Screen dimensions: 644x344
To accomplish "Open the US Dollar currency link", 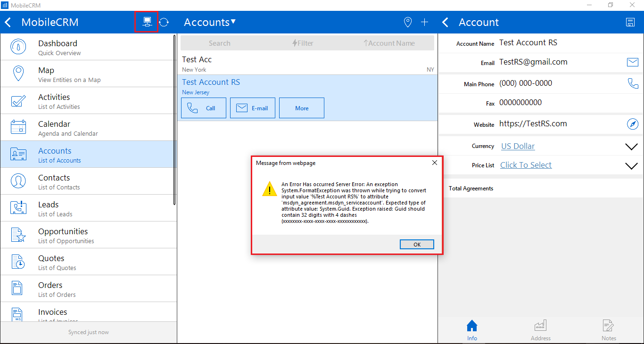I will click(518, 146).
